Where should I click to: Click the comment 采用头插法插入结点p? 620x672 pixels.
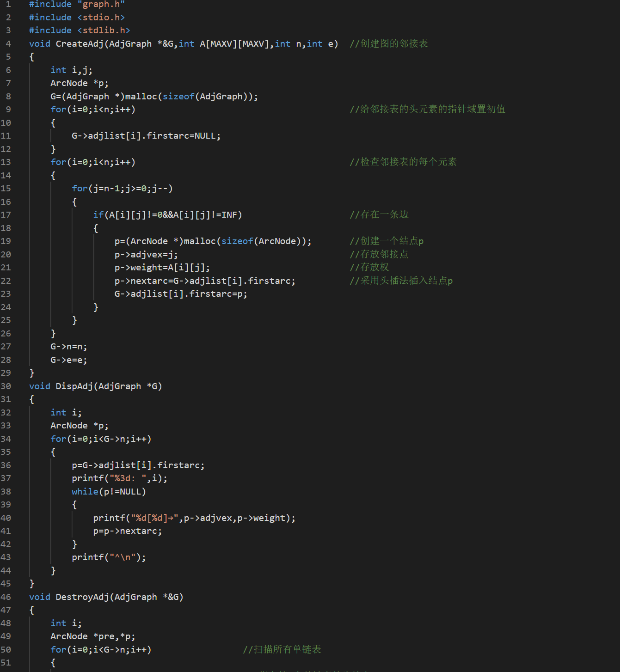pyautogui.click(x=401, y=281)
